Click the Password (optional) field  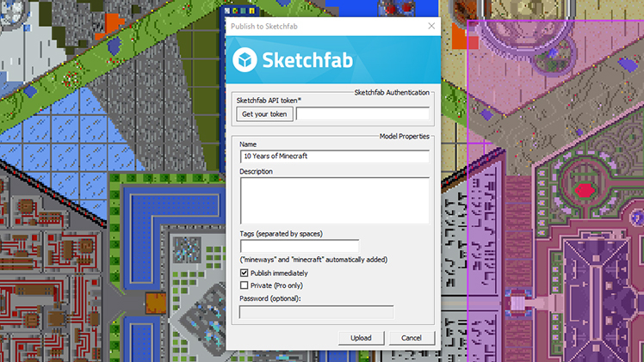[x=316, y=312]
